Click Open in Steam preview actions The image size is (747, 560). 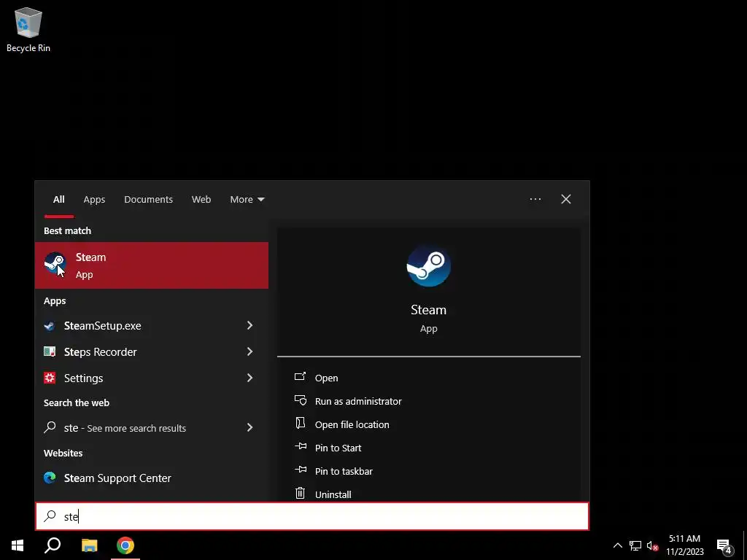coord(326,378)
